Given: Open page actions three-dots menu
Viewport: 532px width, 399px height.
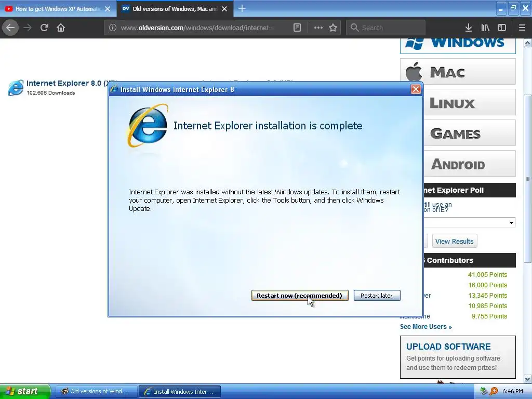Looking at the screenshot, I should tap(318, 28).
